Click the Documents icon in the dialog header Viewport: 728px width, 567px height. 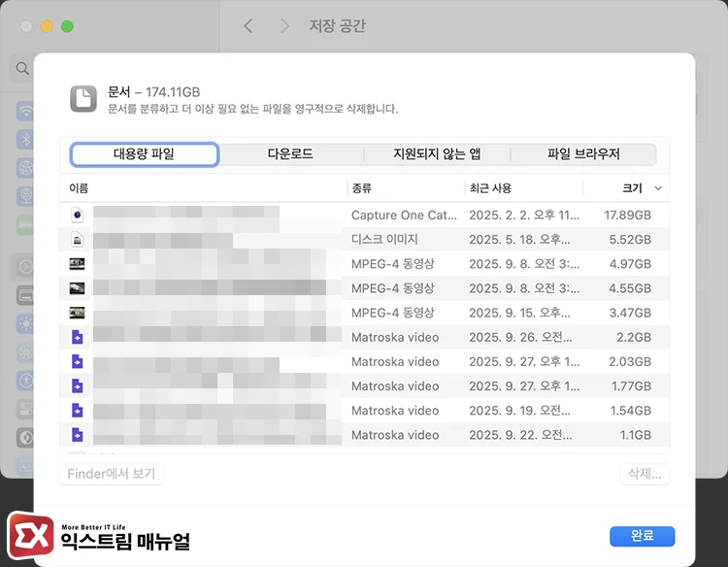(x=83, y=99)
